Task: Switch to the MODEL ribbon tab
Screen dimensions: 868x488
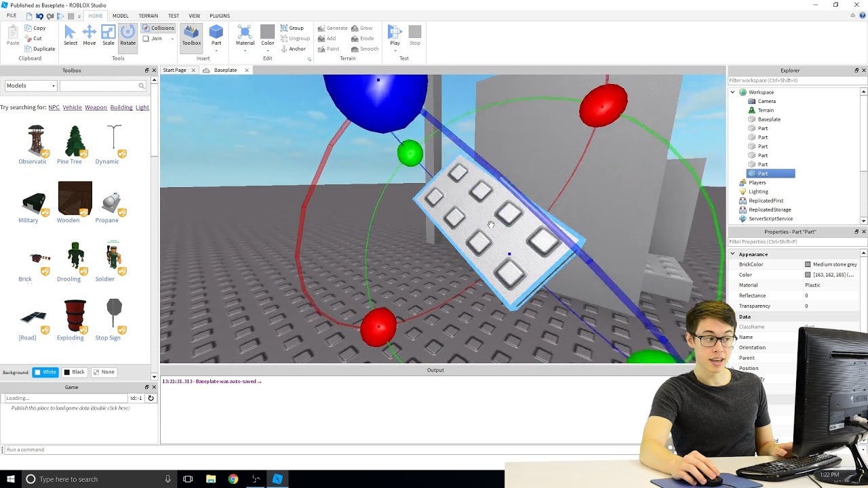Action: (x=121, y=16)
